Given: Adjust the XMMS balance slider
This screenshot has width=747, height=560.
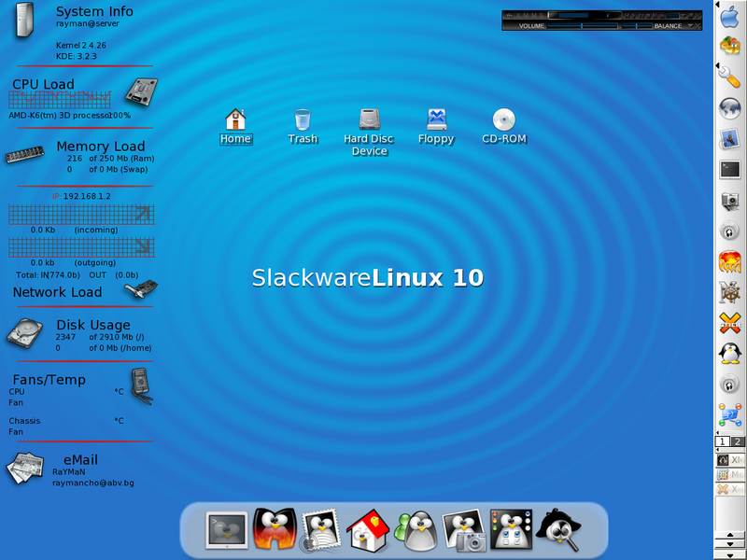Looking at the screenshot, I should pos(637,26).
